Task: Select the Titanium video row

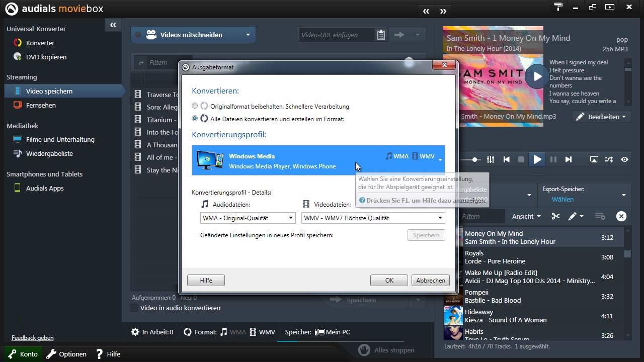Action: [156, 120]
